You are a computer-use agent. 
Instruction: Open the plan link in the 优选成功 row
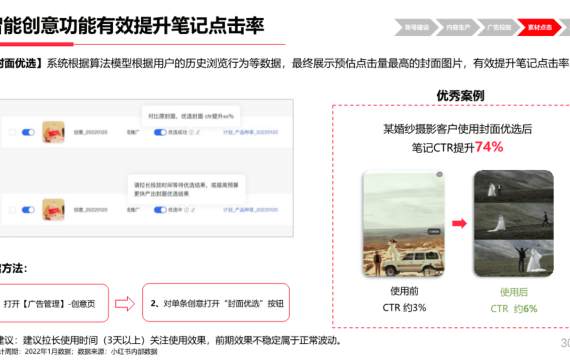[x=250, y=132]
